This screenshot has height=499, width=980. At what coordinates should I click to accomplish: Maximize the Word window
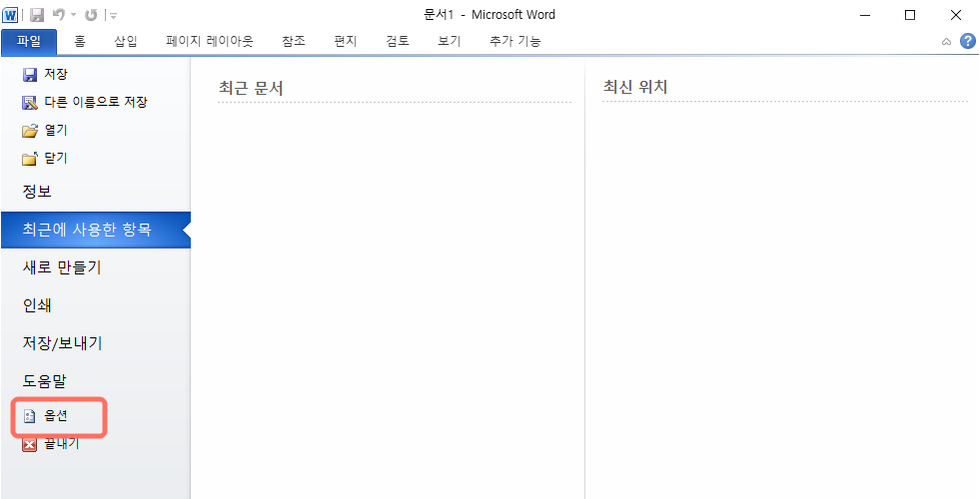[910, 16]
